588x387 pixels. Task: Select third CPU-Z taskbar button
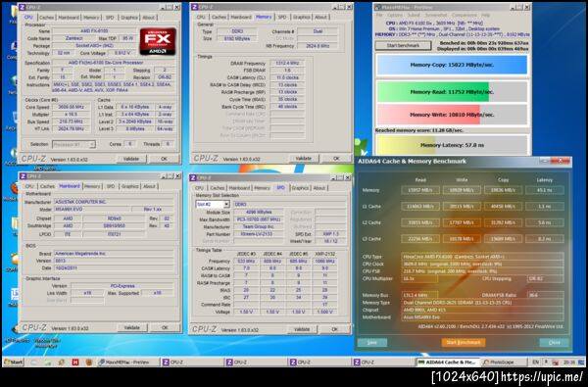coord(319,363)
